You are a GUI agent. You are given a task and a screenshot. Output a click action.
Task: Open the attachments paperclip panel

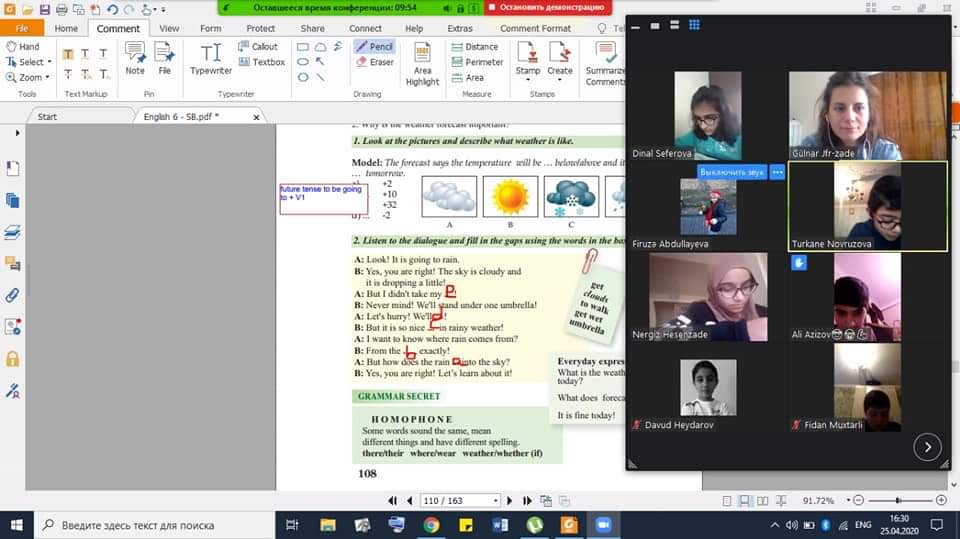pos(12,295)
